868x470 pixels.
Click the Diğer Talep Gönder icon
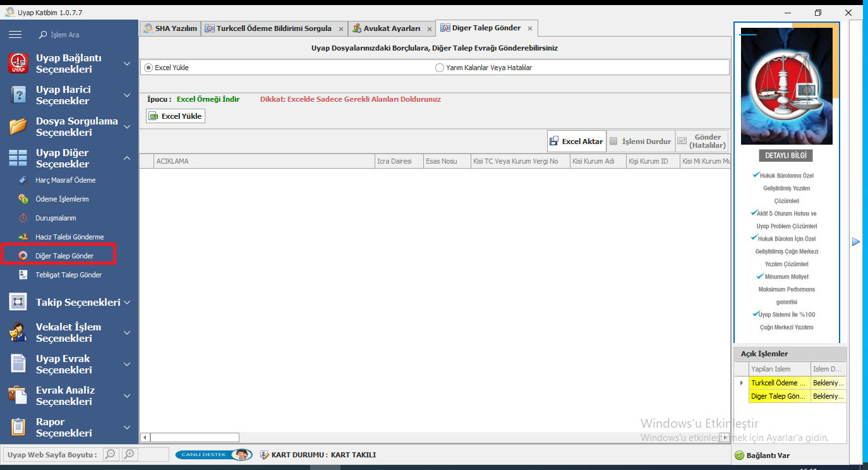(x=23, y=256)
